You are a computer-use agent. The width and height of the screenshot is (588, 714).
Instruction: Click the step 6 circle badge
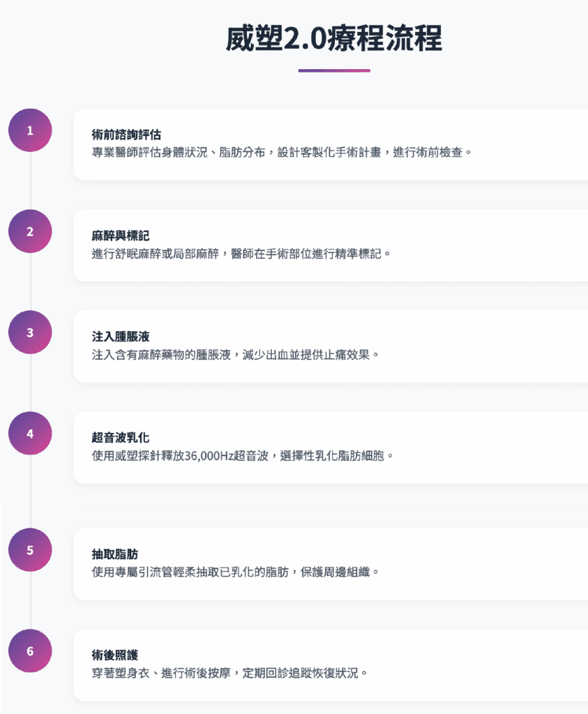click(x=30, y=651)
